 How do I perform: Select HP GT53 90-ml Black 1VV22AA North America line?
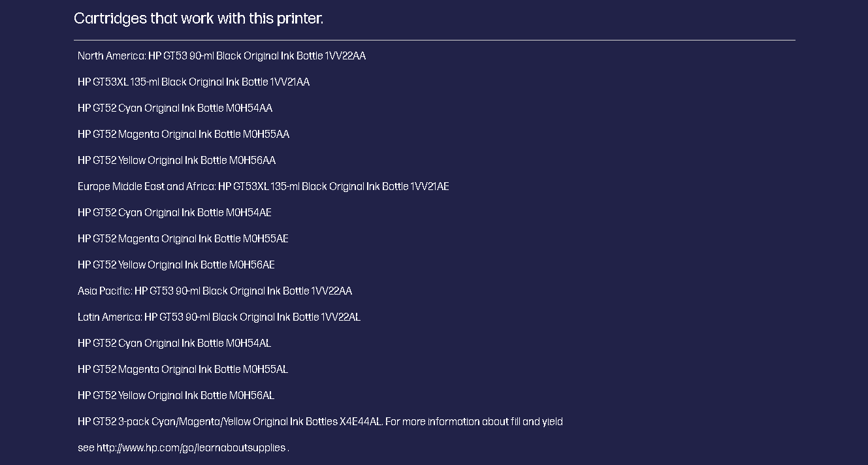coord(221,56)
